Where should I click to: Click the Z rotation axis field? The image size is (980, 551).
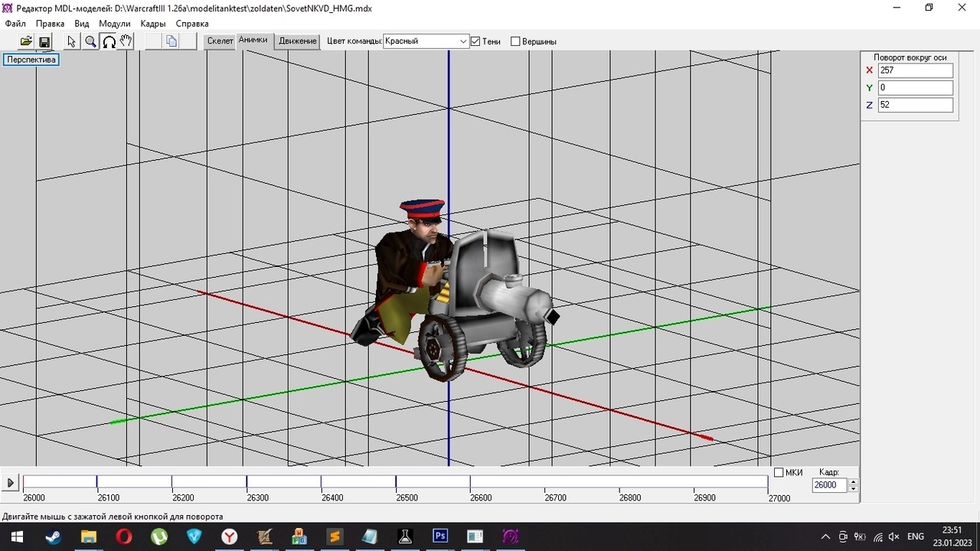916,105
